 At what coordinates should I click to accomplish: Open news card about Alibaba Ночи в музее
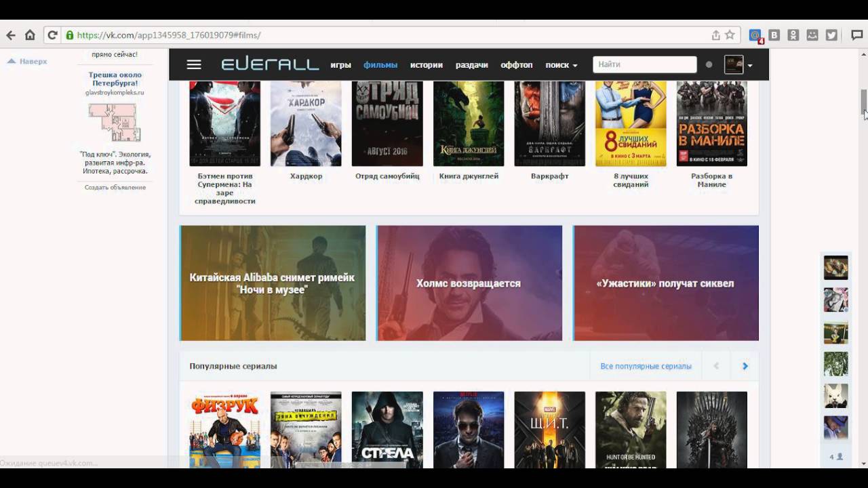pyautogui.click(x=273, y=283)
